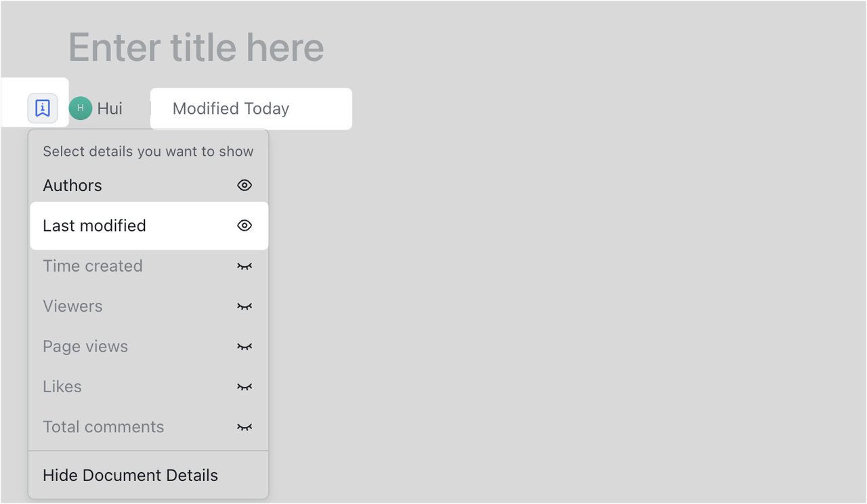Click the Modified Today label

[x=231, y=108]
